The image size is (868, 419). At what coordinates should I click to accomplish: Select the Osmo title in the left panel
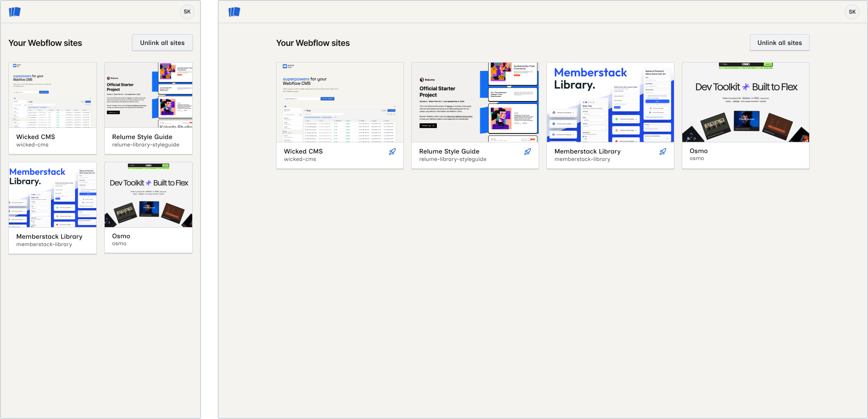[121, 236]
